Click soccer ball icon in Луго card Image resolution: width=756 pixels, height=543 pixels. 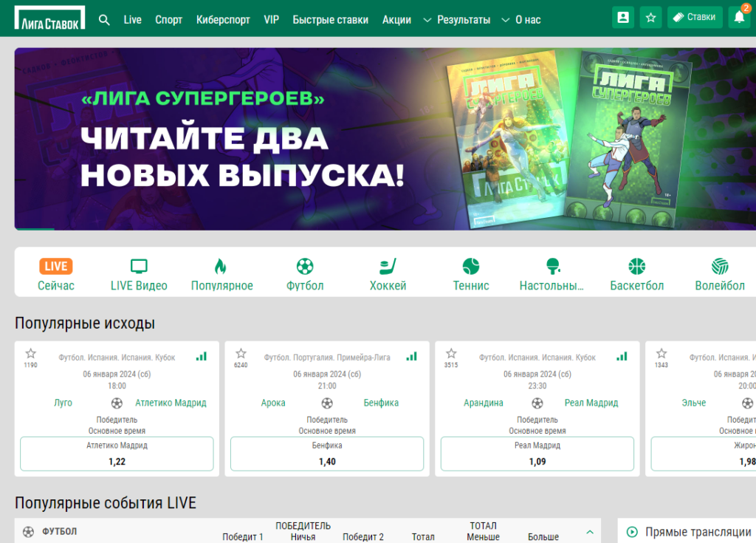(x=117, y=403)
